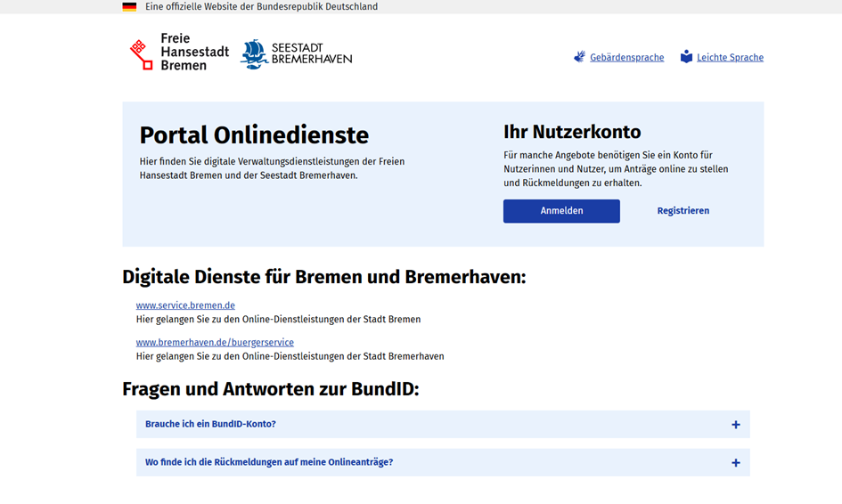This screenshot has height=504, width=842.
Task: Click plus icon for BundID-Konto question
Action: pyautogui.click(x=736, y=425)
